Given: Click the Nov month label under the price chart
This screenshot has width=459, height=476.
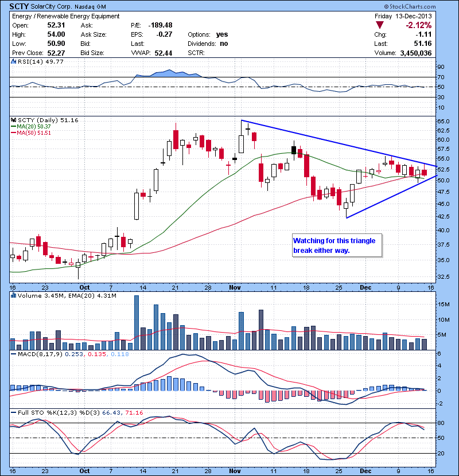Looking at the screenshot, I should [x=235, y=287].
